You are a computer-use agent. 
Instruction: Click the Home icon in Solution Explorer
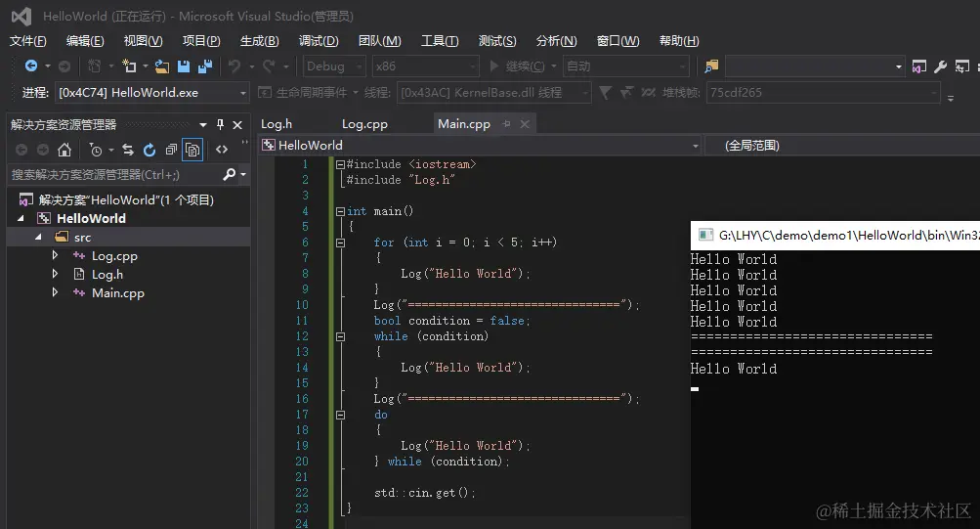tap(64, 150)
